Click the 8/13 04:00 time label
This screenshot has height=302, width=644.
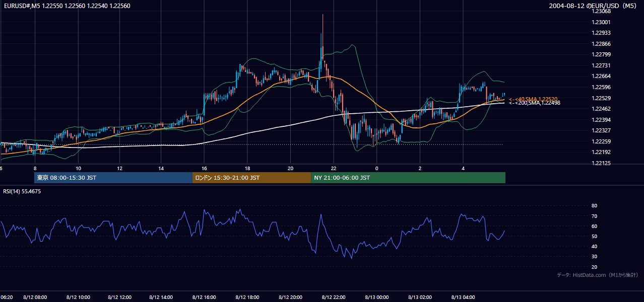tap(463, 297)
